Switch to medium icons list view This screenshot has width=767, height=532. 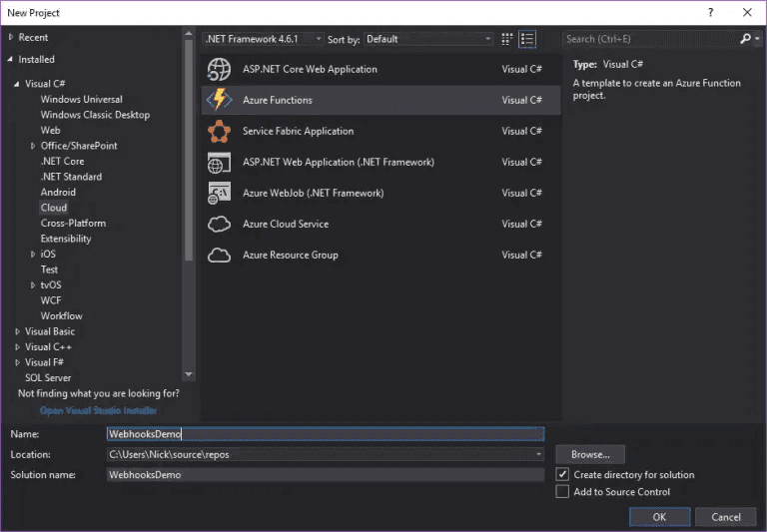tap(527, 39)
